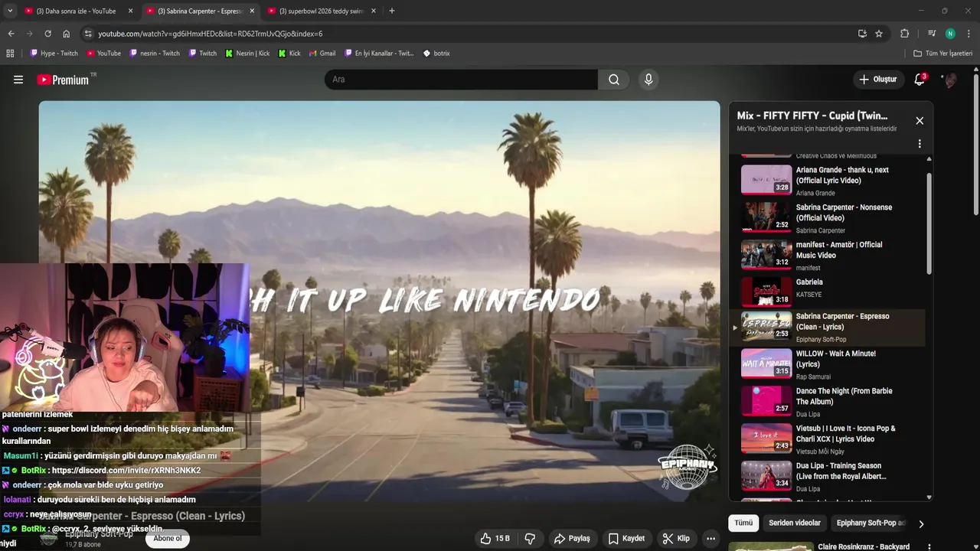
Task: Open a new browser tab
Action: 392,11
